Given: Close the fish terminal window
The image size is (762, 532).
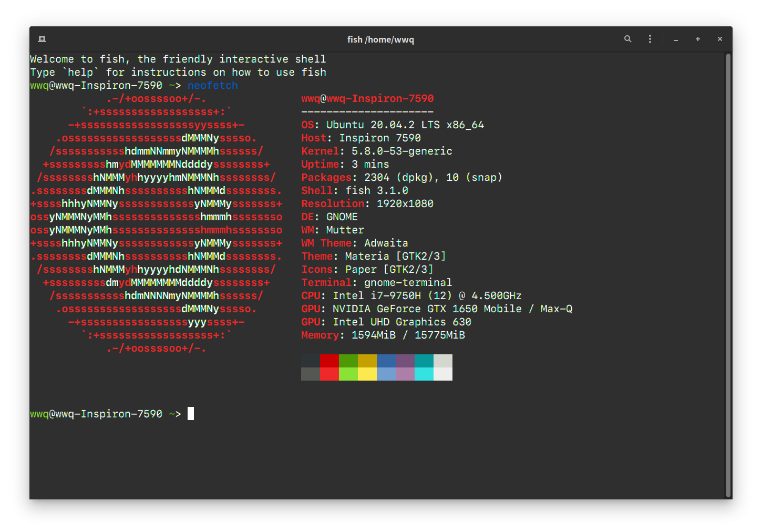Looking at the screenshot, I should click(720, 39).
